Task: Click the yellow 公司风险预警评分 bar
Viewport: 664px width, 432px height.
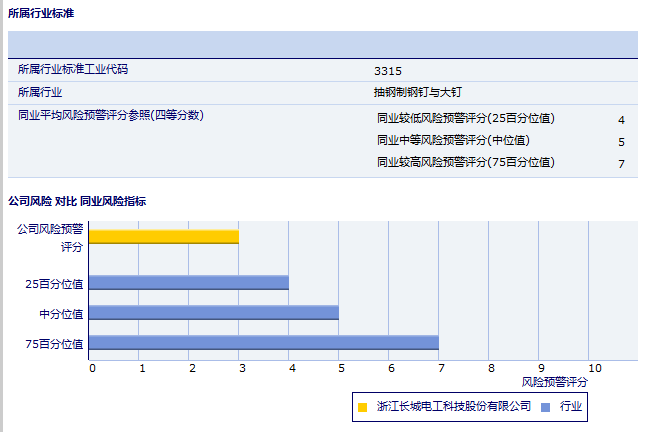Action: (x=164, y=237)
